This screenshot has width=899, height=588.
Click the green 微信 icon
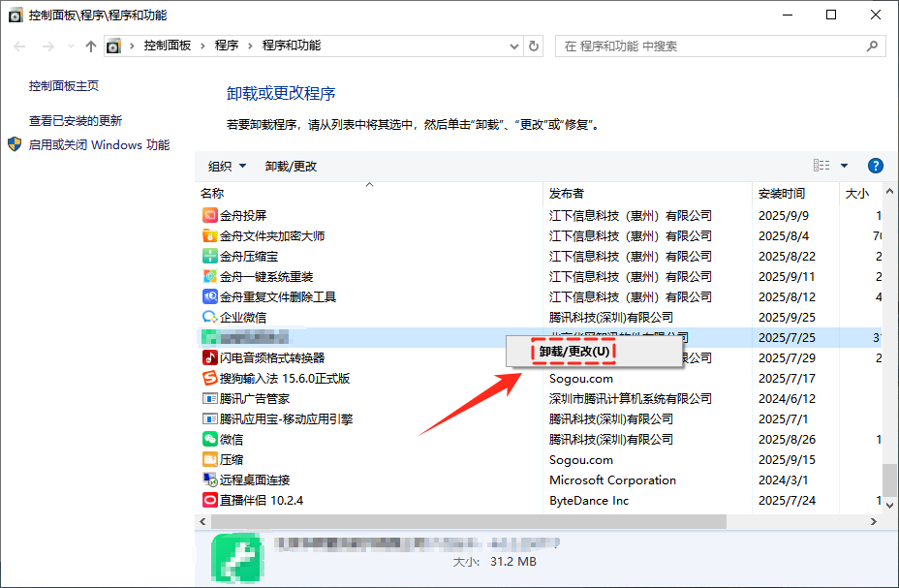(x=210, y=439)
